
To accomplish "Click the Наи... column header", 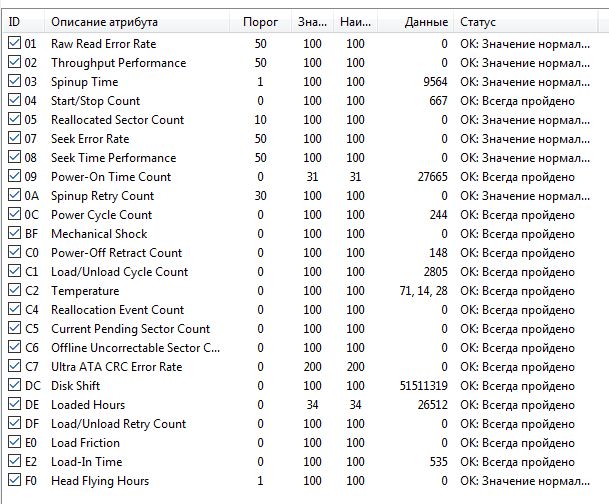I will click(x=355, y=22).
